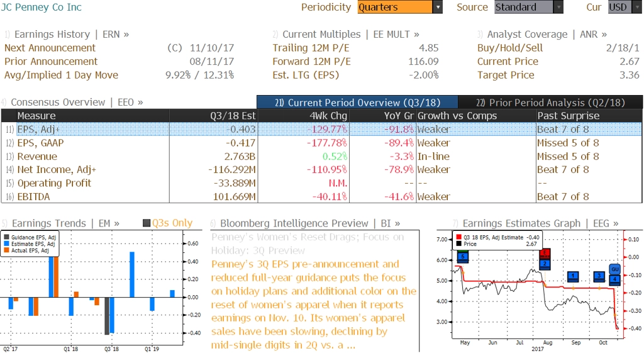644x353 pixels.
Task: Open the event marker labeled 4
Action: click(614, 280)
